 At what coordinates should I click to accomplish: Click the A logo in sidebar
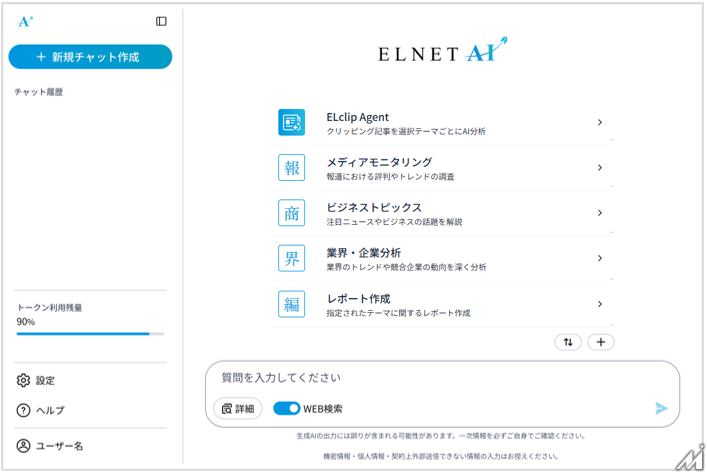click(x=25, y=21)
